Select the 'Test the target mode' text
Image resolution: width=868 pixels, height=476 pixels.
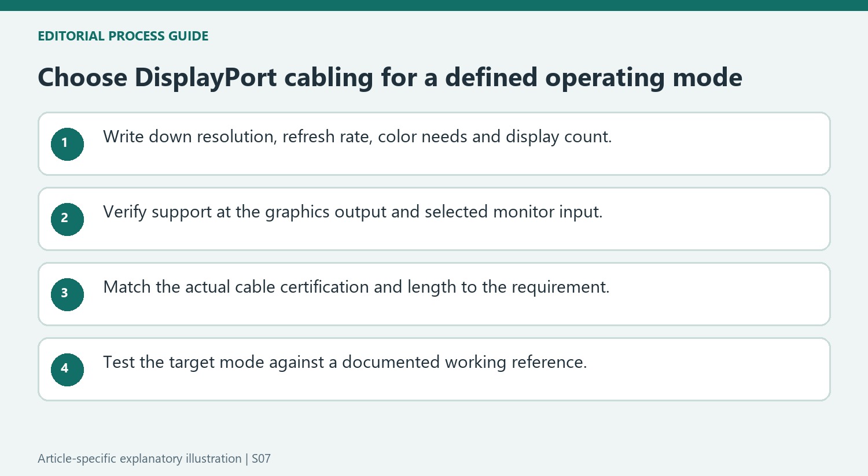tap(184, 363)
